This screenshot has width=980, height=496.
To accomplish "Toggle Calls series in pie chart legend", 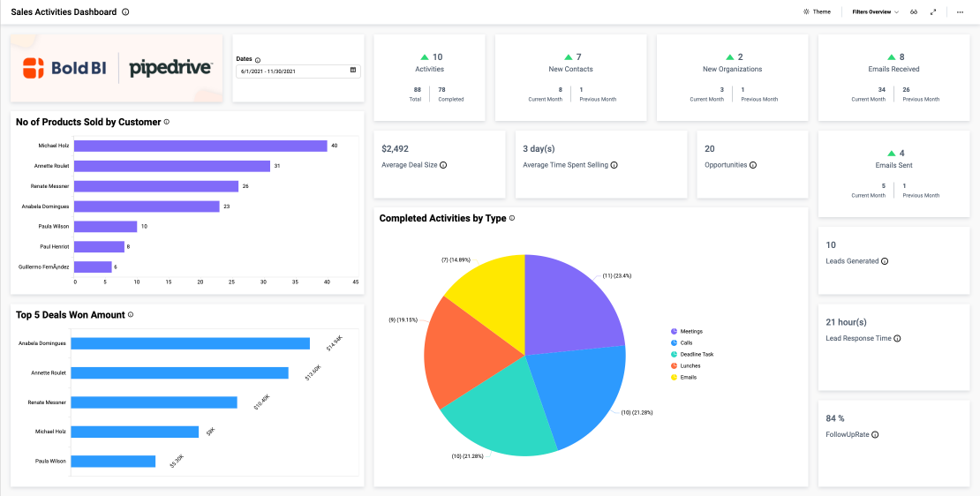I will 686,342.
